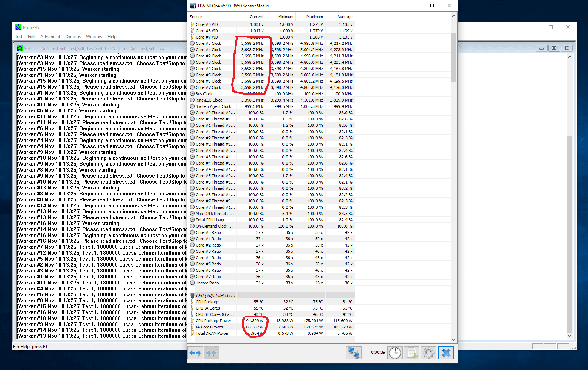The width and height of the screenshot is (588, 370).
Task: Click the CPU Package temperature thermometer icon
Action: point(192,302)
